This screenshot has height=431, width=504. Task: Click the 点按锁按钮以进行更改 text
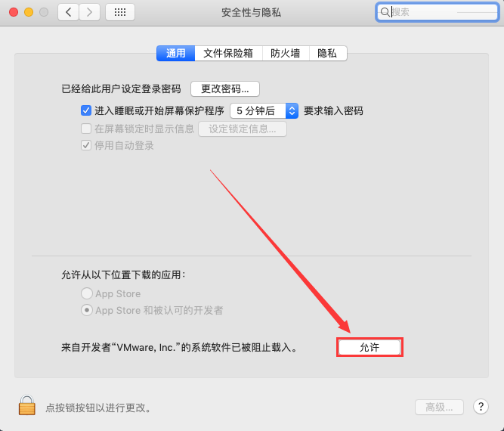[x=98, y=408]
